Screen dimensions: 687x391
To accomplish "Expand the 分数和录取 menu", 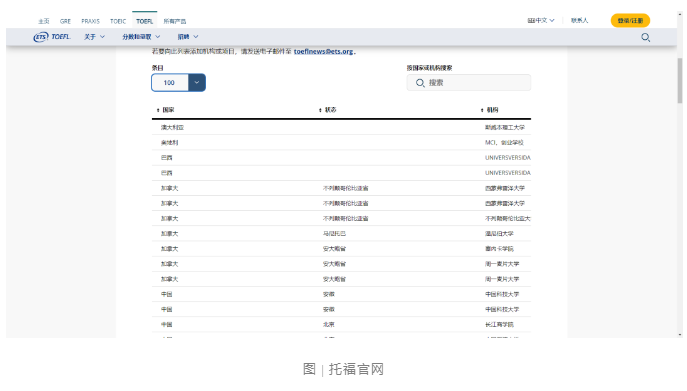I will (141, 37).
